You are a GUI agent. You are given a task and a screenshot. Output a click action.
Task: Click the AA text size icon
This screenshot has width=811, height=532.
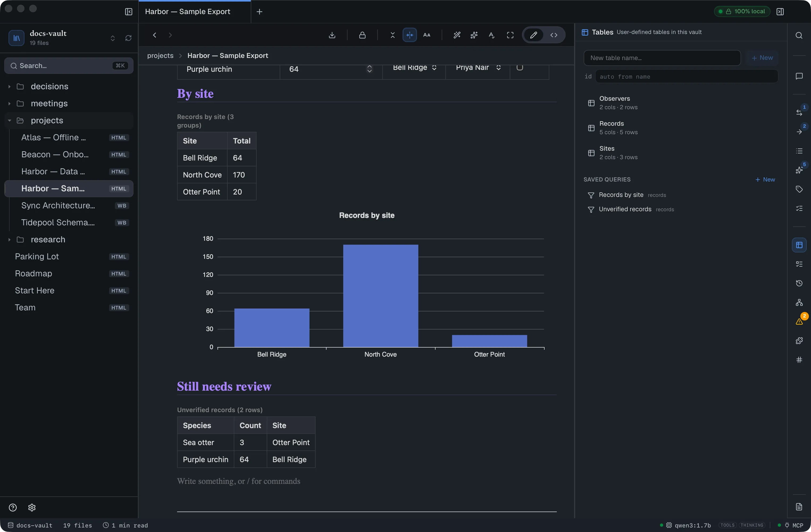427,35
